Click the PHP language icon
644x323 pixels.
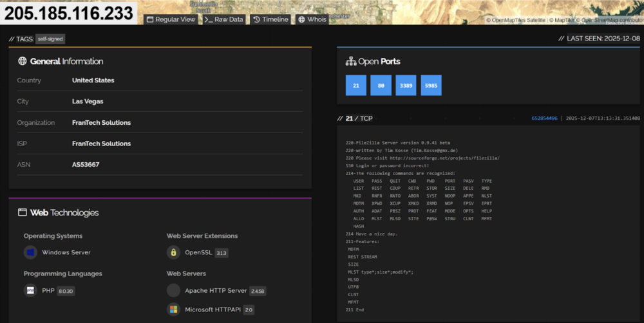[30, 291]
